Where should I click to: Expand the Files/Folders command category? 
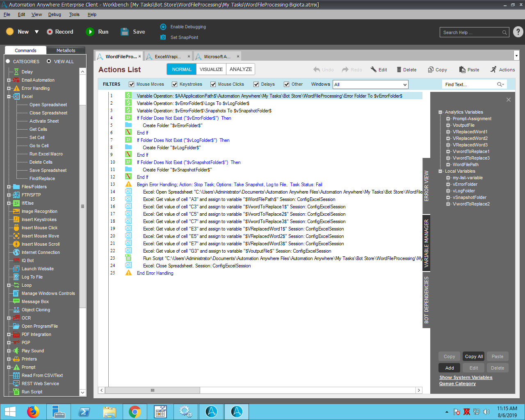pos(9,187)
